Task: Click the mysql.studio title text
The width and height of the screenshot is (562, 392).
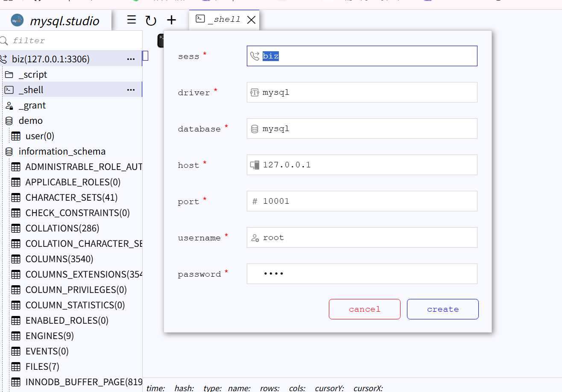Action: 64,21
